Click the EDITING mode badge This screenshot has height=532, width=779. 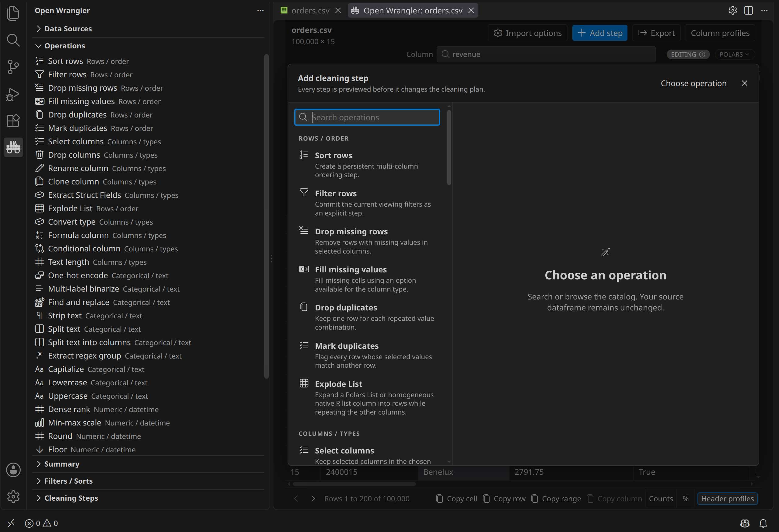688,54
